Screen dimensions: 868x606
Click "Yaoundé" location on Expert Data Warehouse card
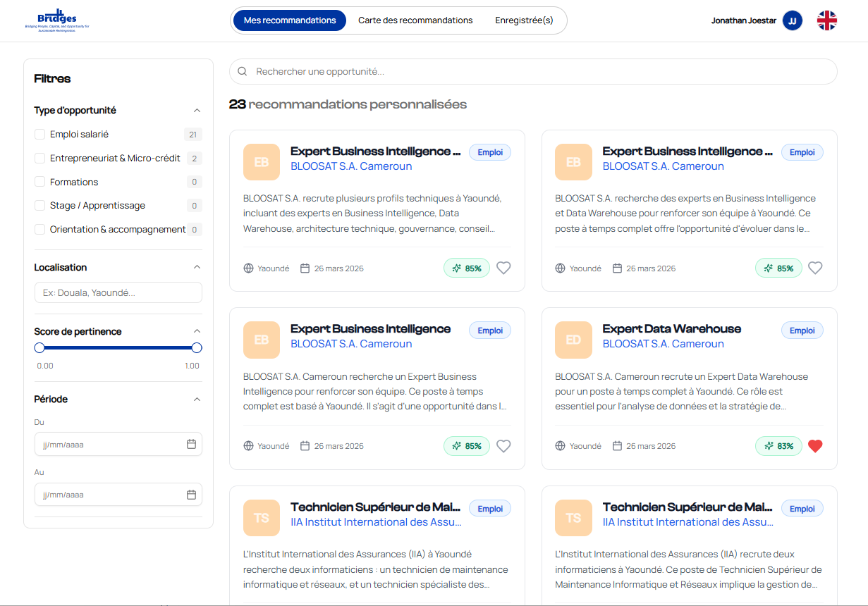pyautogui.click(x=585, y=446)
